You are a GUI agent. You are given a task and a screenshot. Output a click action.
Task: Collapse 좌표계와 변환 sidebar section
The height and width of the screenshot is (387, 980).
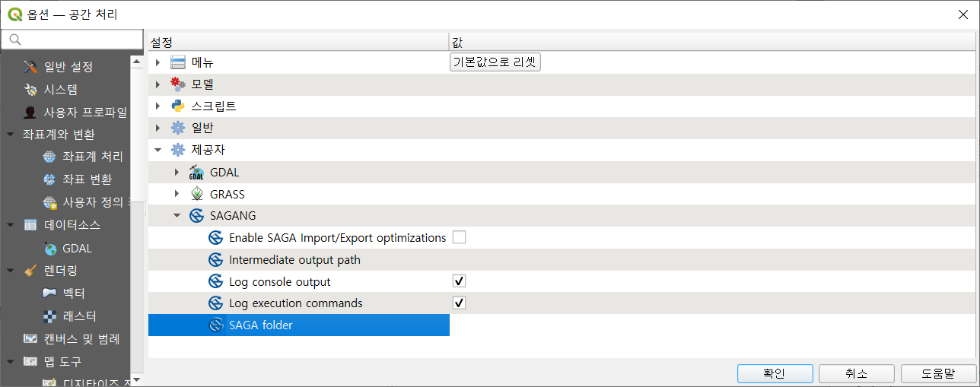click(11, 135)
